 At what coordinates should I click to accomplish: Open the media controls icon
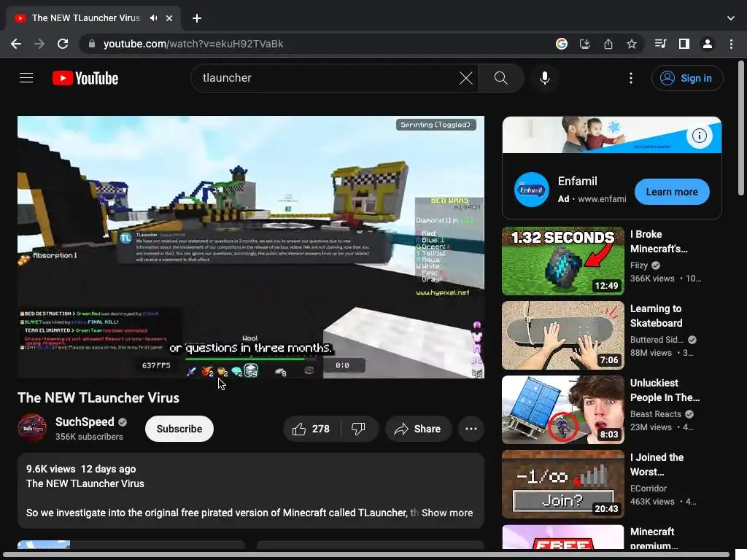coord(660,44)
